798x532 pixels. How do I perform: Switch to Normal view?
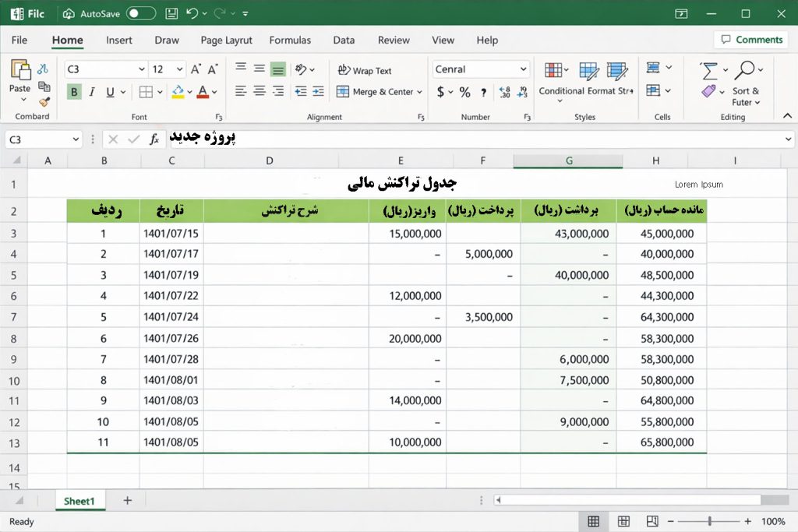pos(593,521)
